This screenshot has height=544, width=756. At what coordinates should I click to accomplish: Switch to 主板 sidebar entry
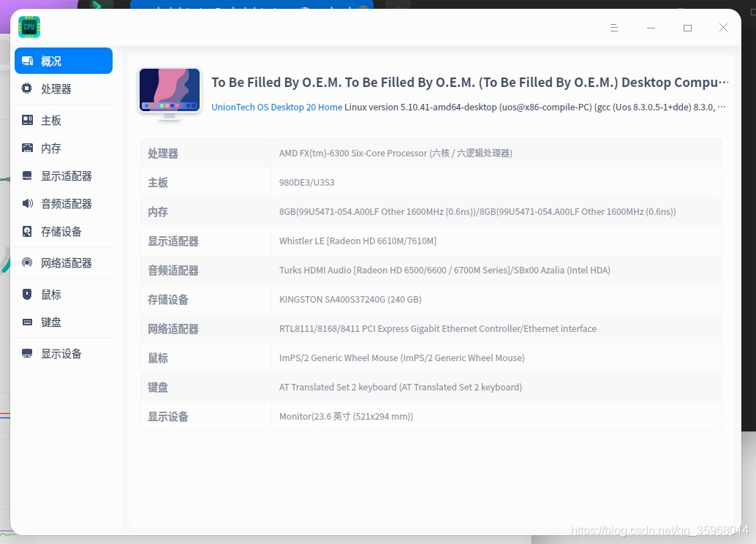(64, 120)
